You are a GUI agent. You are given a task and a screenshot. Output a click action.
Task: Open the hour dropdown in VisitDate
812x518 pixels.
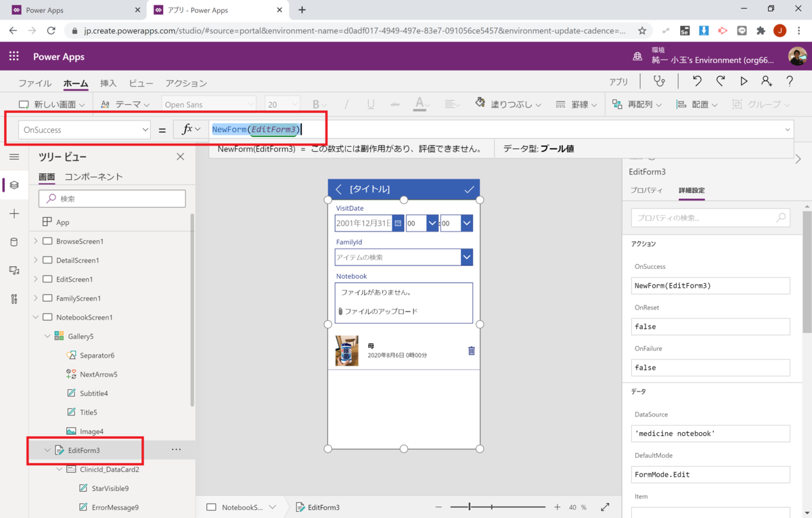[x=432, y=223]
